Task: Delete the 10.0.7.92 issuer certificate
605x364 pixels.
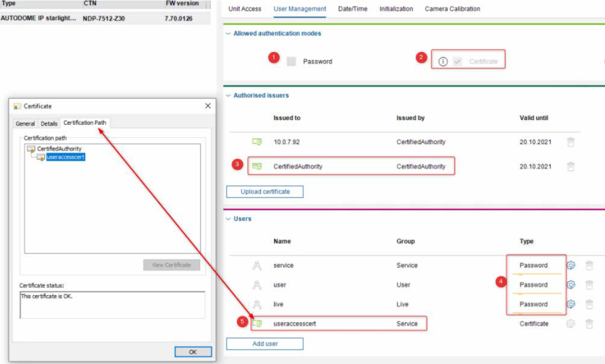Action: (571, 142)
